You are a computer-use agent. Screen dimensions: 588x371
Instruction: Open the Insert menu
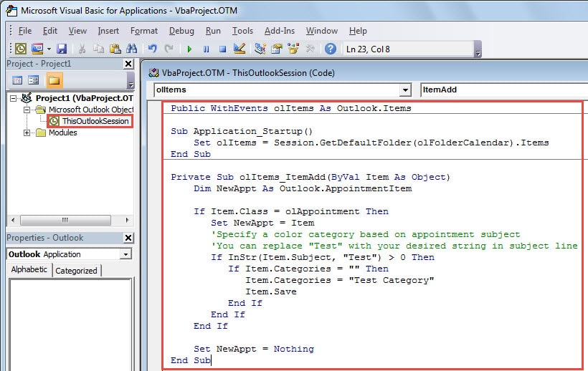coord(108,31)
